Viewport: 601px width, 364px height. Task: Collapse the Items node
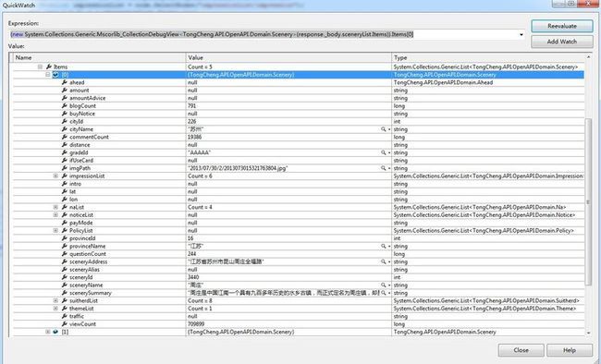[x=40, y=67]
